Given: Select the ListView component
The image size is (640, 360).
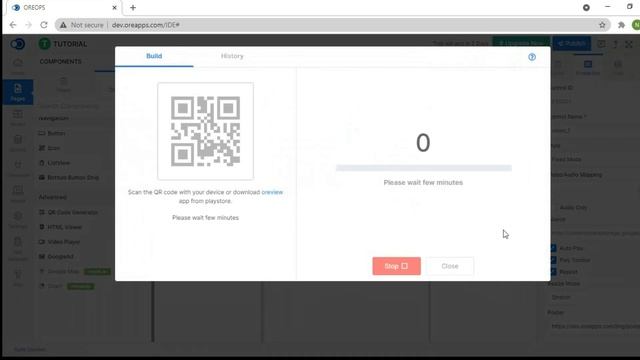Looking at the screenshot, I should 54,163.
